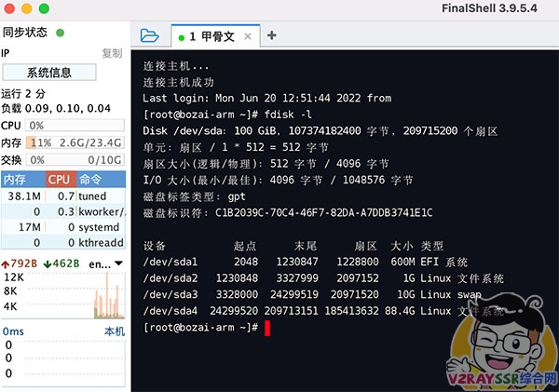Image resolution: width=559 pixels, height=392 pixels.
Task: Select the systemd process row
Action: tap(61, 227)
